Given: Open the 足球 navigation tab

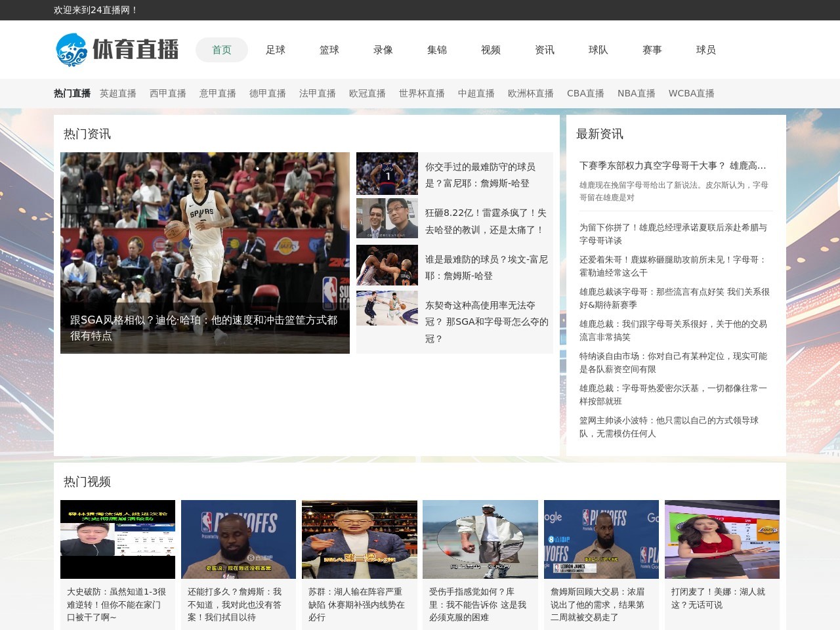Looking at the screenshot, I should point(276,50).
